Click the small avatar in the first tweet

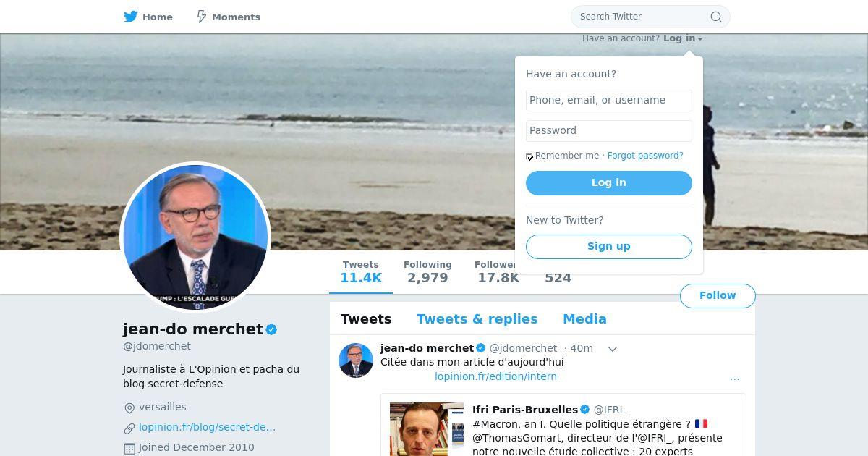pos(356,360)
